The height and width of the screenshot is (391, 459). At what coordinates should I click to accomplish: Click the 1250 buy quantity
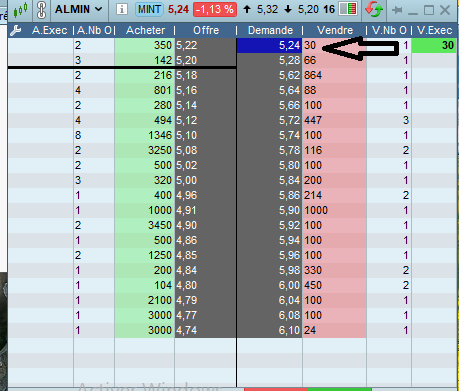(x=160, y=255)
